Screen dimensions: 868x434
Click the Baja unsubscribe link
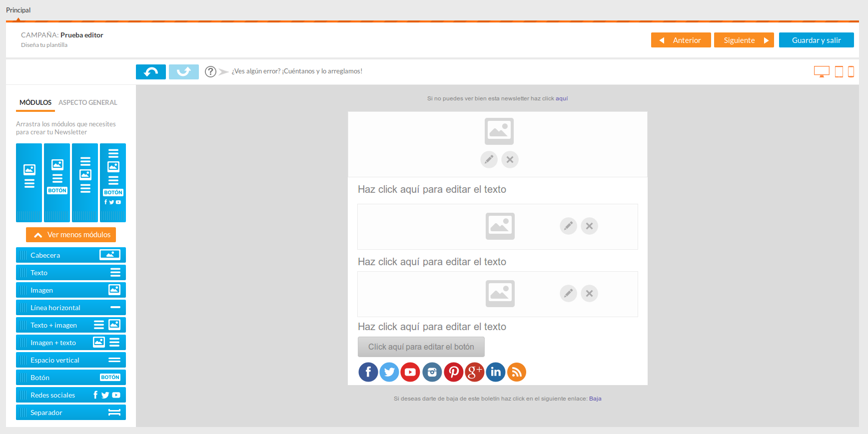coord(595,399)
